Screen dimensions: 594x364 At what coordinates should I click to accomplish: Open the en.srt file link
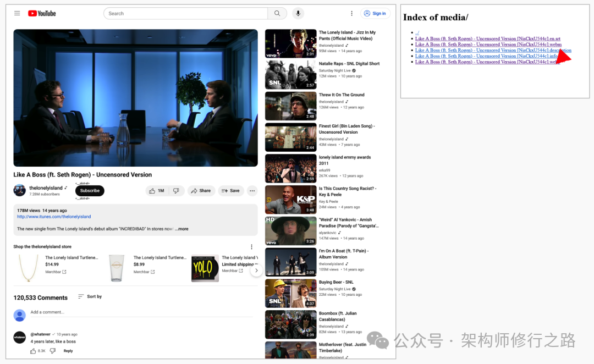tap(487, 38)
